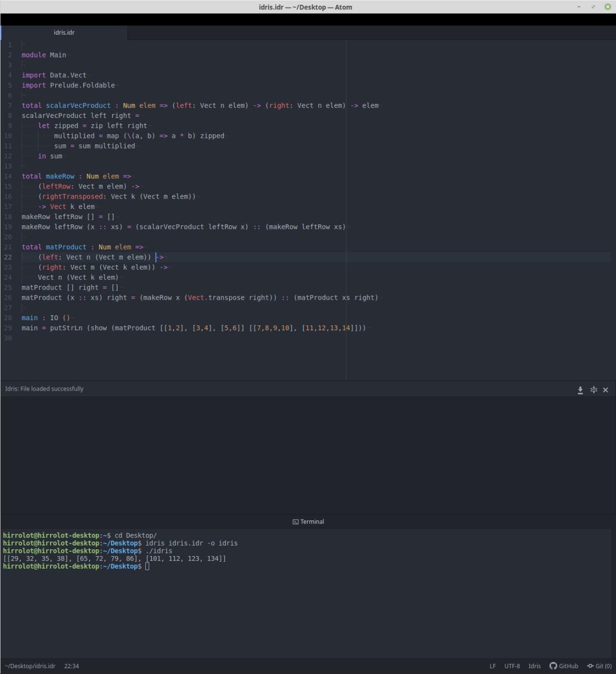Minimize the Atom window
This screenshot has height=674, width=616.
pos(579,7)
